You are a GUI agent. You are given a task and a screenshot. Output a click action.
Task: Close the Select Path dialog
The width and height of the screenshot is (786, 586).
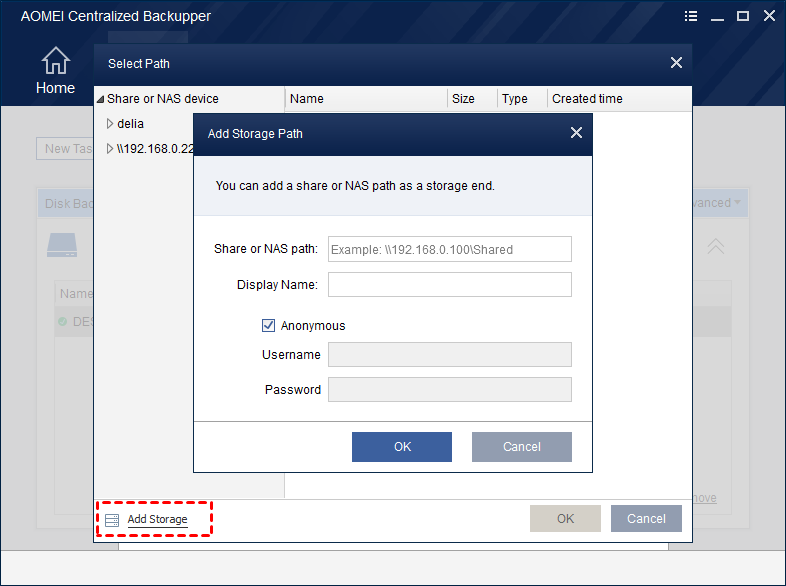pos(676,63)
